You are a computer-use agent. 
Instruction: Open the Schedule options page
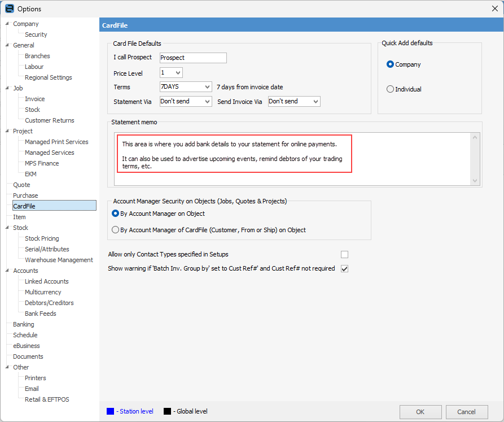(x=25, y=335)
